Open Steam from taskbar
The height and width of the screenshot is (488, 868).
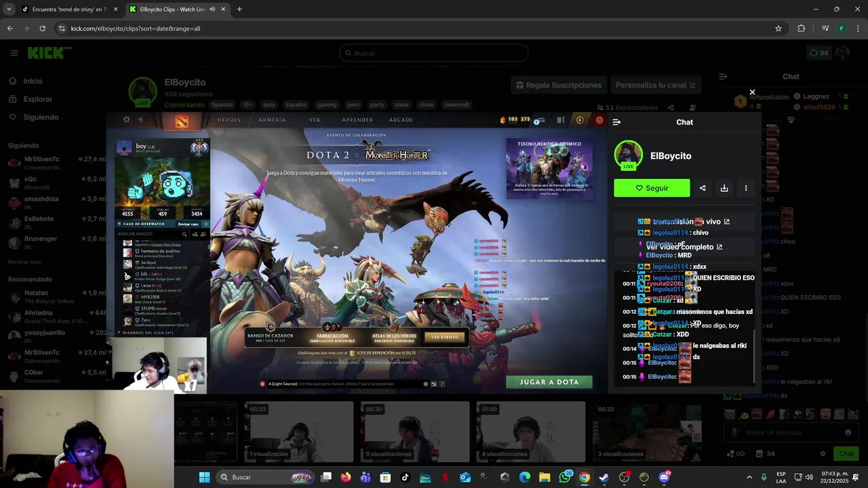coord(604,477)
